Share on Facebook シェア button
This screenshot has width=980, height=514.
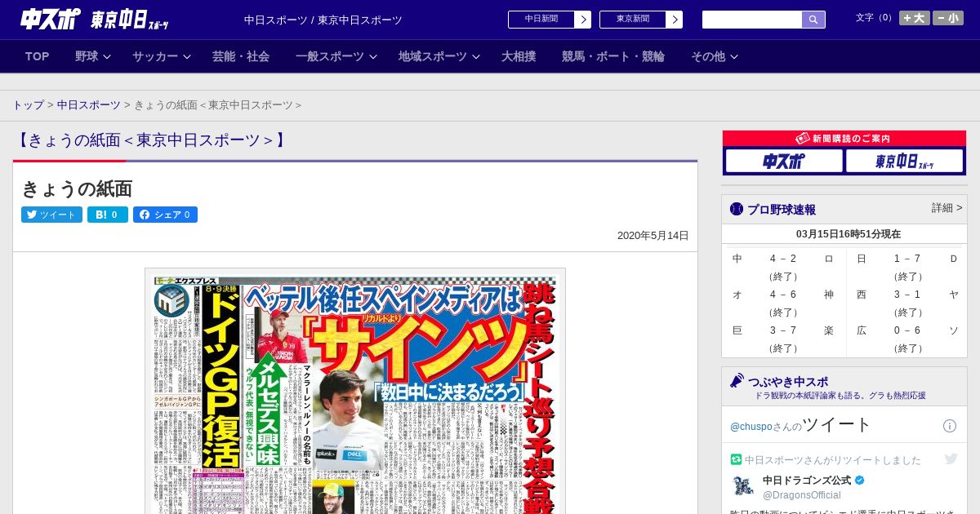coord(165,215)
